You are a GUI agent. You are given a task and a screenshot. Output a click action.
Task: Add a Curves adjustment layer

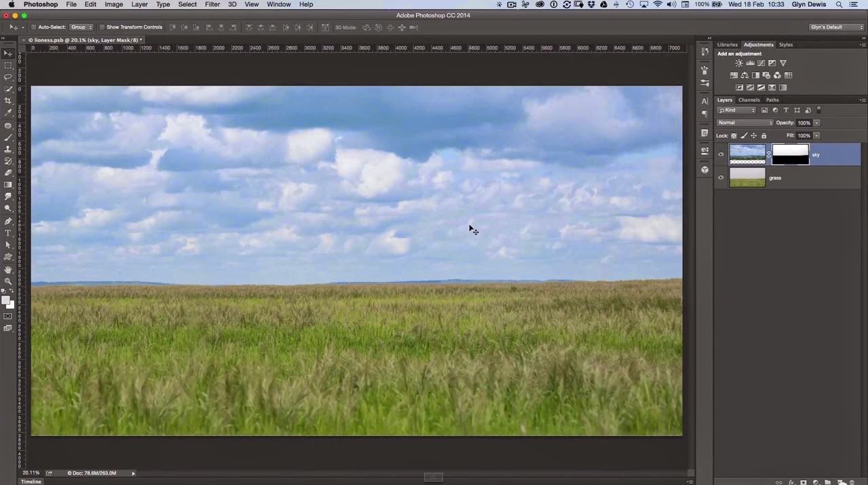tap(761, 62)
